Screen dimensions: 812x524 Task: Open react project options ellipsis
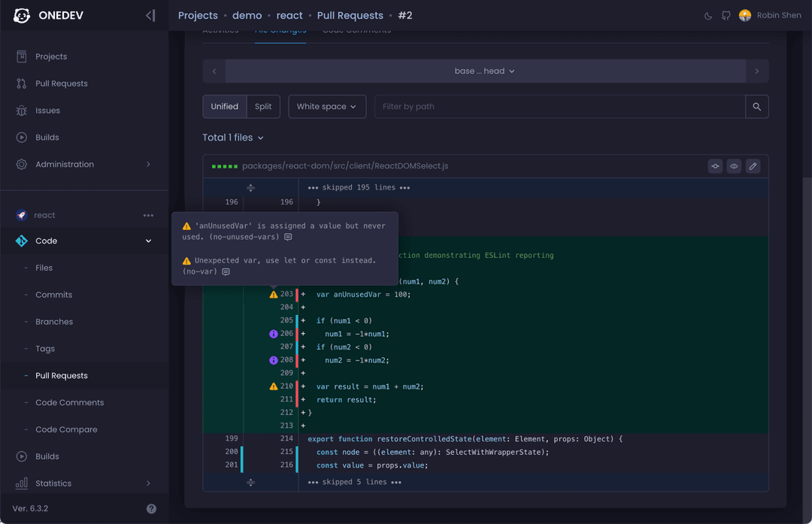(x=148, y=216)
